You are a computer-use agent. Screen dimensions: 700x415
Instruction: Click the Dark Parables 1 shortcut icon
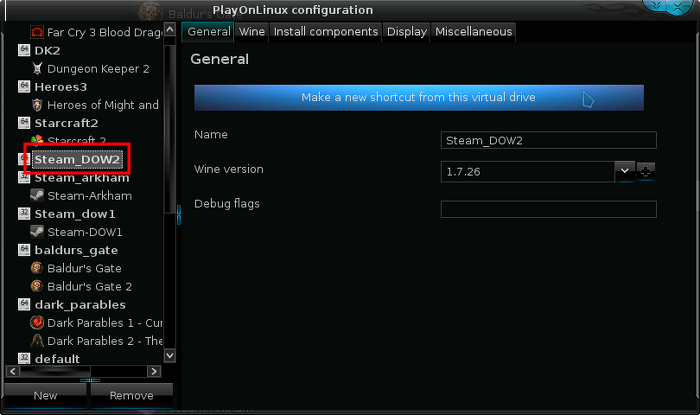click(37, 322)
